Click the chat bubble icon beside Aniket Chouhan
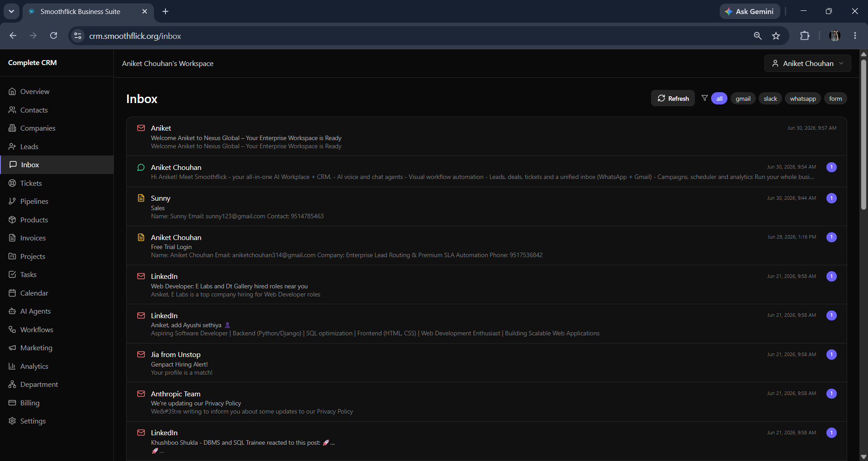 pyautogui.click(x=141, y=167)
